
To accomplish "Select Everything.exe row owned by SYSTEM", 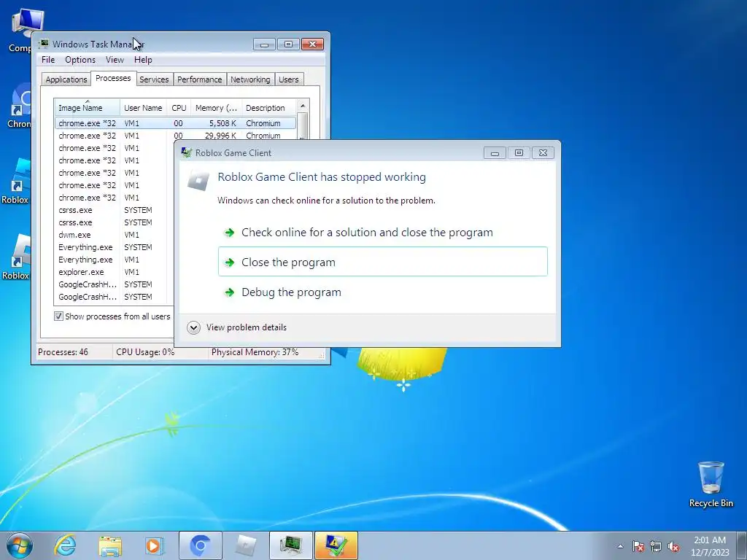I will [x=113, y=247].
